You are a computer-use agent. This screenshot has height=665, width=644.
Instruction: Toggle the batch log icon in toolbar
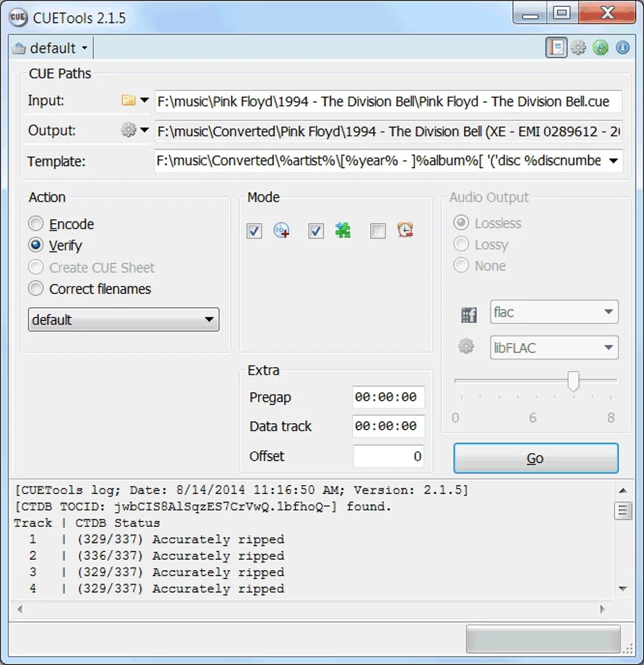pos(556,48)
